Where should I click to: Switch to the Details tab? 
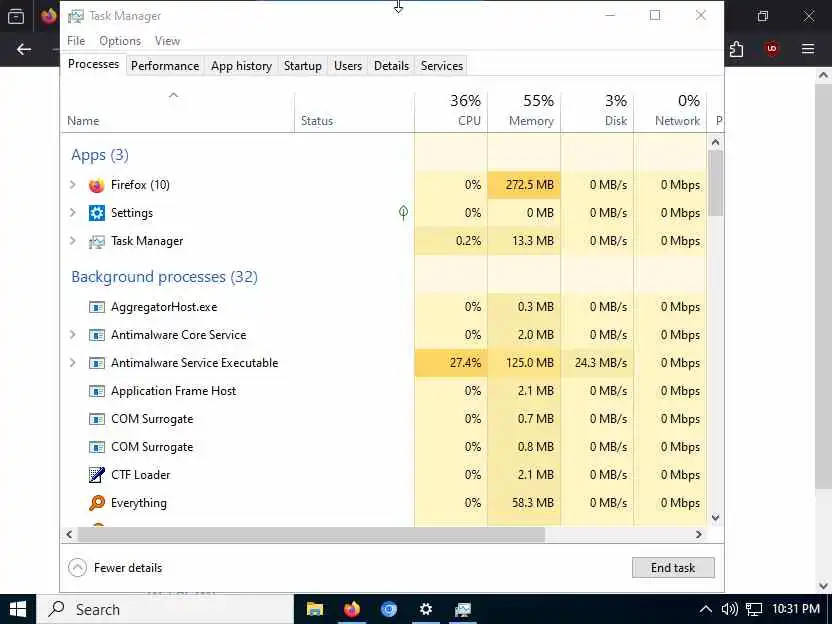point(392,66)
